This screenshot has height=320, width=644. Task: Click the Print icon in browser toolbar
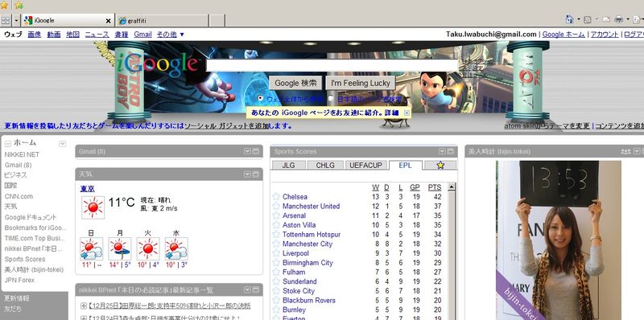[x=618, y=19]
